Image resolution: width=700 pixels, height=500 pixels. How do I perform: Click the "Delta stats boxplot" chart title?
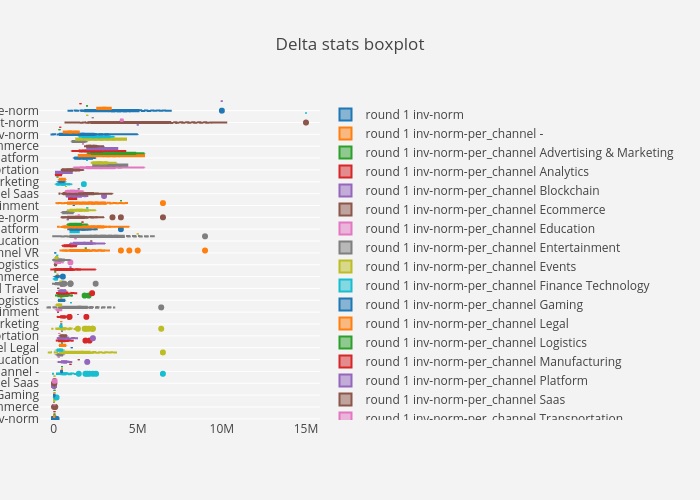coord(350,45)
